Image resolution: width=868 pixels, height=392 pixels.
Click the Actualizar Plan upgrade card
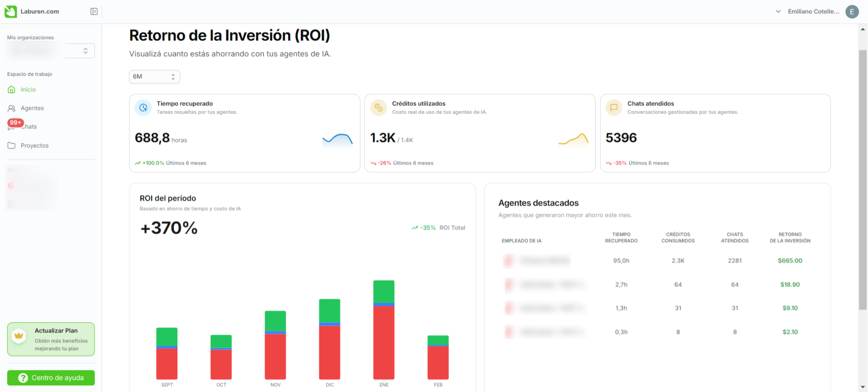51,339
